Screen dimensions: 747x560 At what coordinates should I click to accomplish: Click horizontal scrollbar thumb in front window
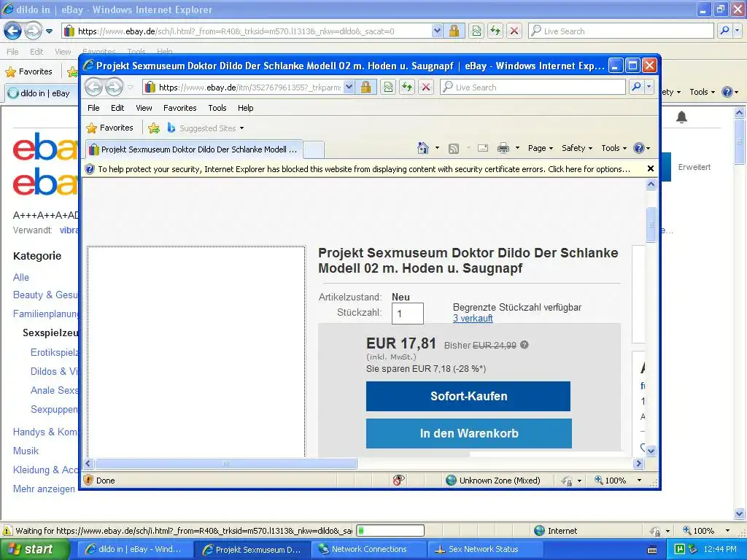click(x=226, y=463)
